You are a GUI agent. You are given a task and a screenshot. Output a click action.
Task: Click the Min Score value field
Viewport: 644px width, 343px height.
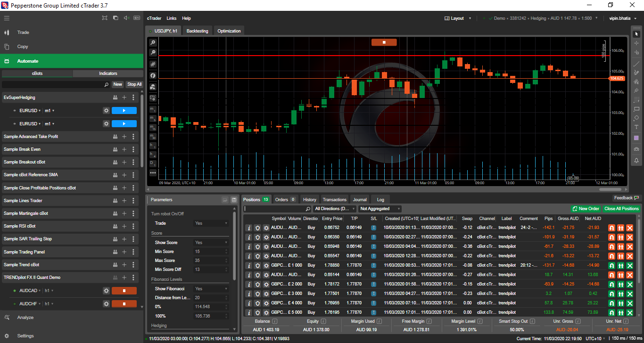(211, 252)
